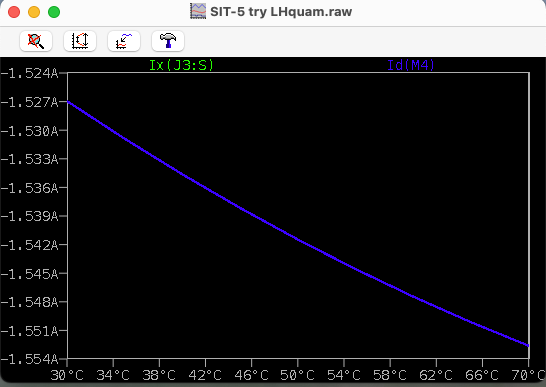Image resolution: width=546 pixels, height=387 pixels.
Task: Click the -1.542A y-axis label
Action: pos(29,245)
